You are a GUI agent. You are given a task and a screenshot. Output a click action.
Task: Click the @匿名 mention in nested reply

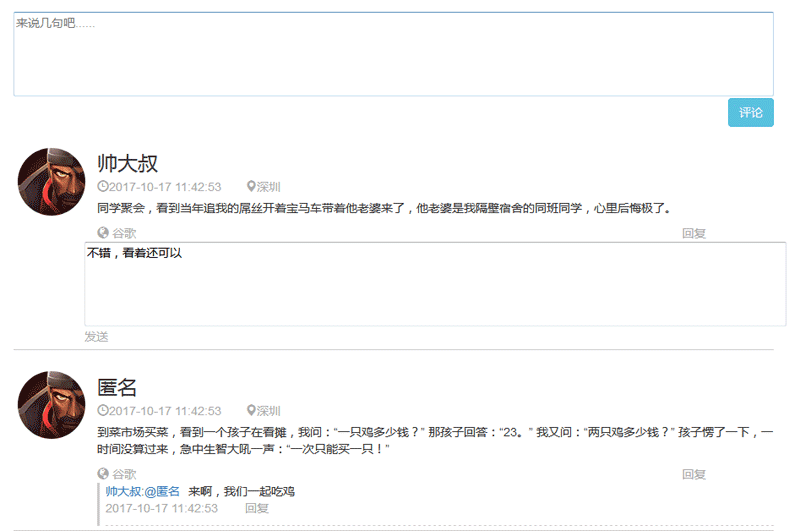(162, 492)
